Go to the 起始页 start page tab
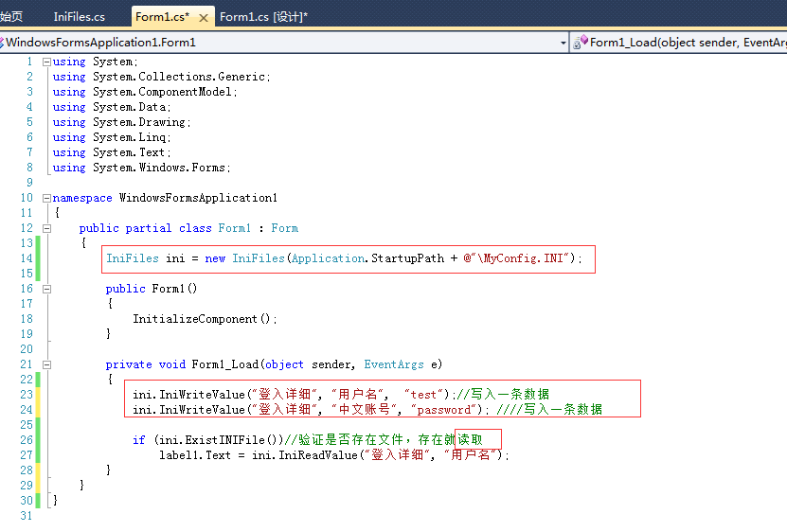 click(11, 17)
